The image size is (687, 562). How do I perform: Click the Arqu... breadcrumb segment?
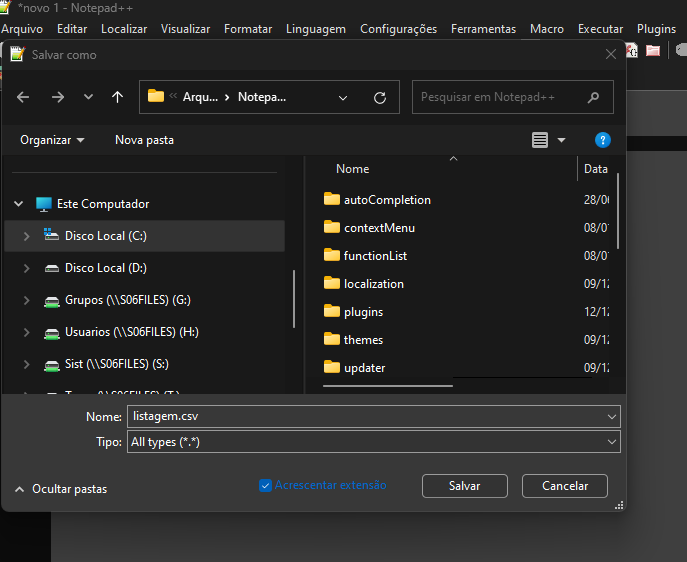(200, 97)
